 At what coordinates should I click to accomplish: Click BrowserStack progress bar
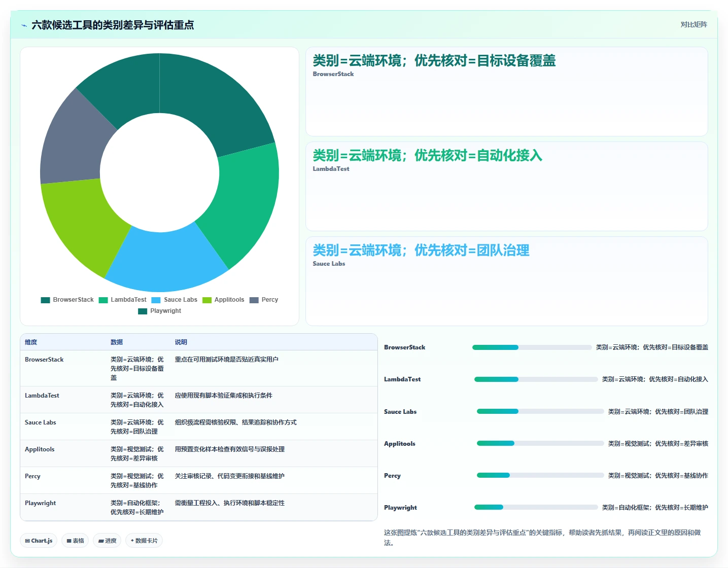click(532, 347)
